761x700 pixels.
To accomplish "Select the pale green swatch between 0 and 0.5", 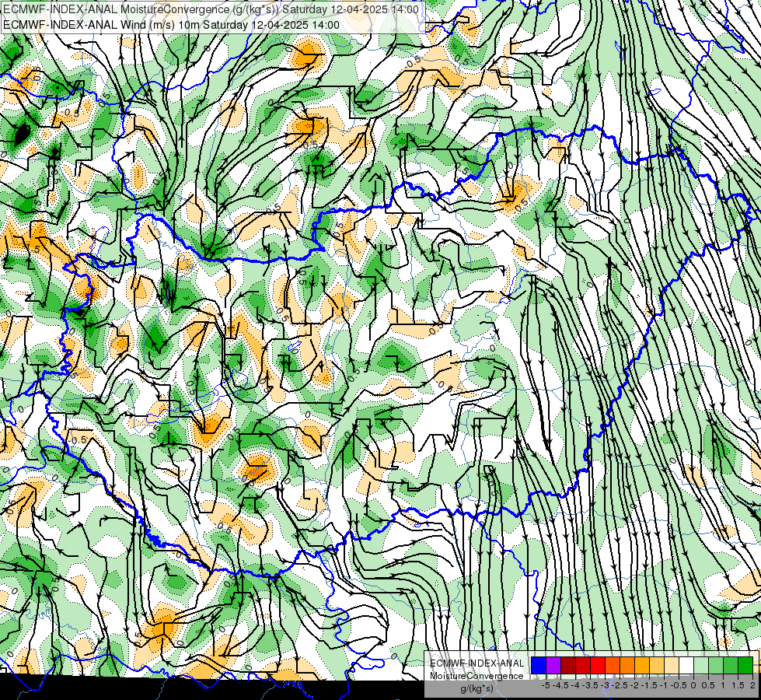I will (x=701, y=665).
